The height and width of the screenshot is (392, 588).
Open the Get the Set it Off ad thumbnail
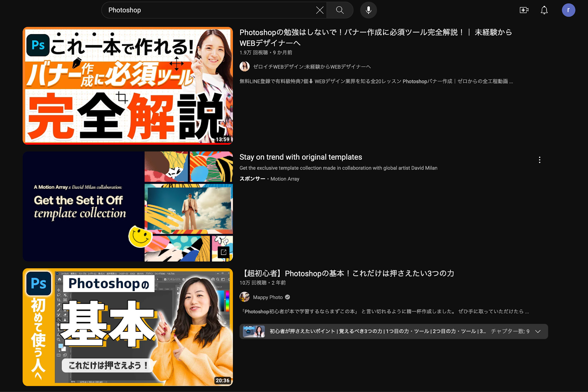click(128, 206)
